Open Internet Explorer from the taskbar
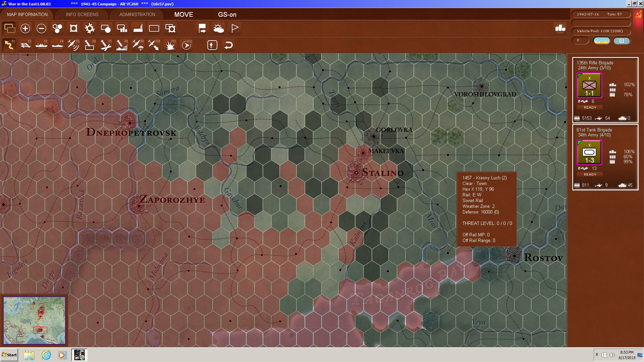The image size is (644, 362). (46, 355)
